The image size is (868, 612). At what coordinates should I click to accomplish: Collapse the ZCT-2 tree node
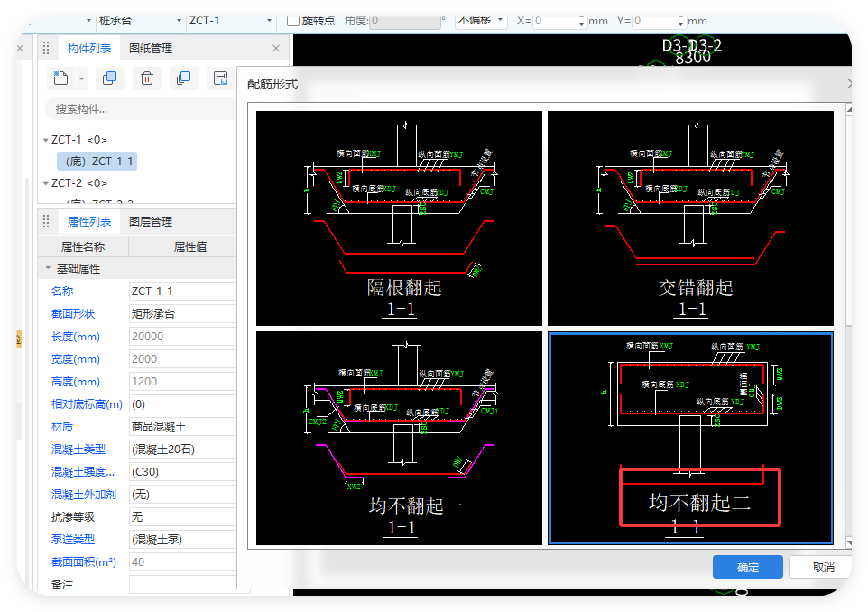pos(45,183)
